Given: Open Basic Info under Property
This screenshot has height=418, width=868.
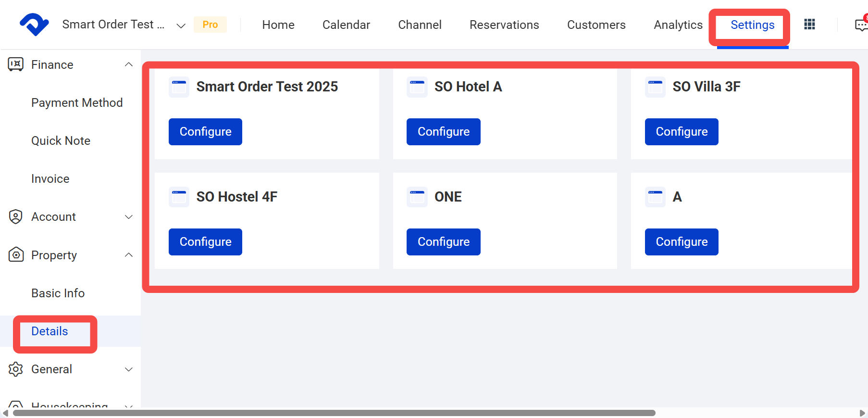Looking at the screenshot, I should (x=58, y=293).
